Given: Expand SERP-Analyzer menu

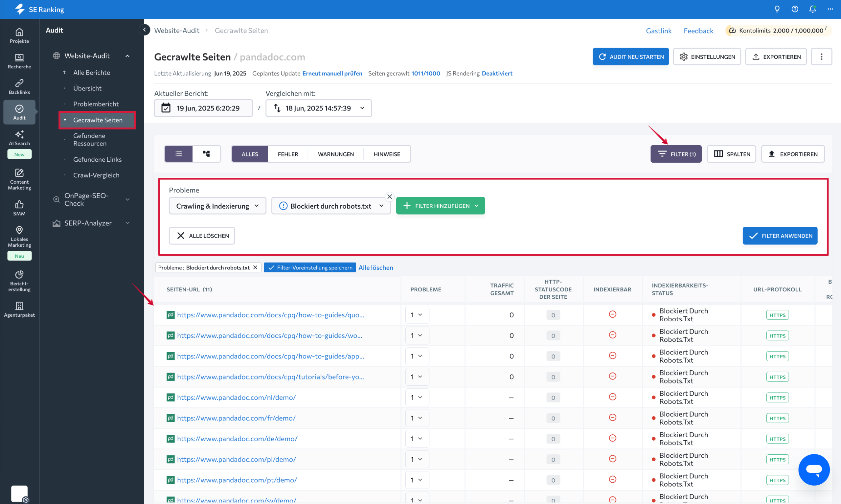Looking at the screenshot, I should [x=127, y=223].
